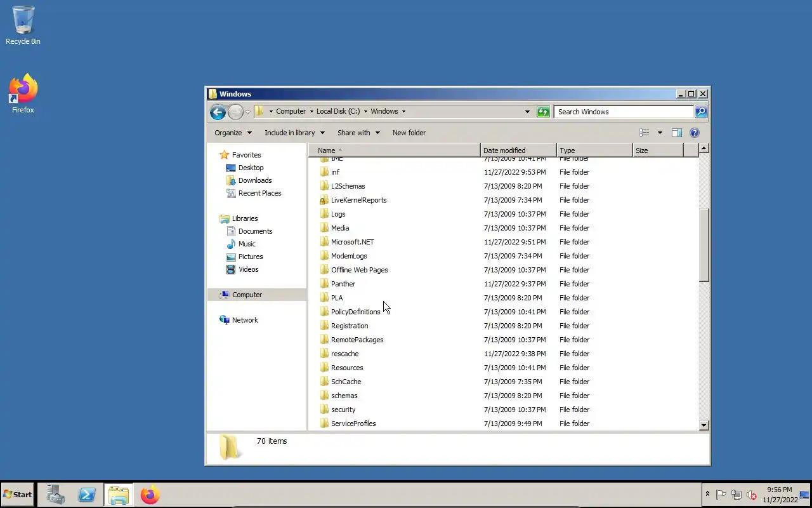The image size is (812, 508).
Task: Click the network tray icon
Action: [737, 495]
